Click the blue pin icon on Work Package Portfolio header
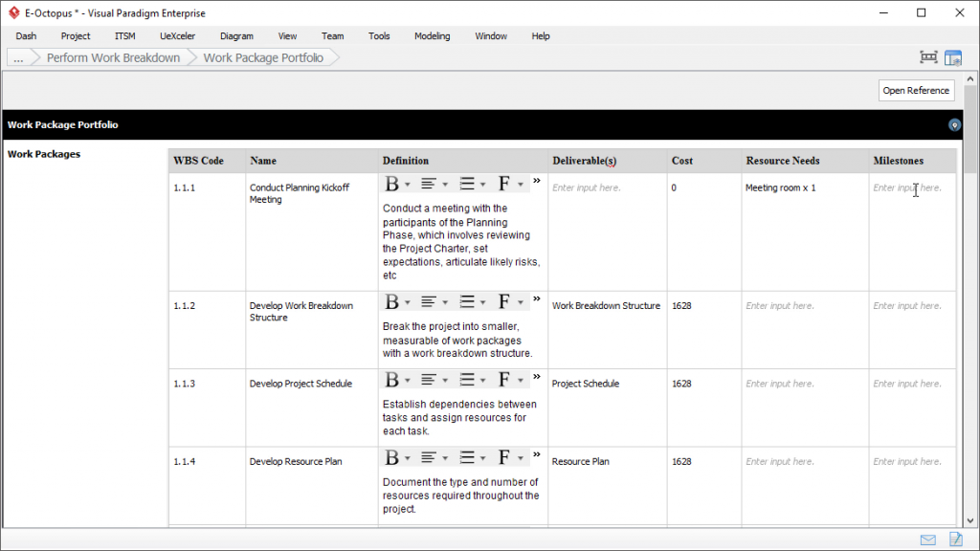 coord(953,124)
